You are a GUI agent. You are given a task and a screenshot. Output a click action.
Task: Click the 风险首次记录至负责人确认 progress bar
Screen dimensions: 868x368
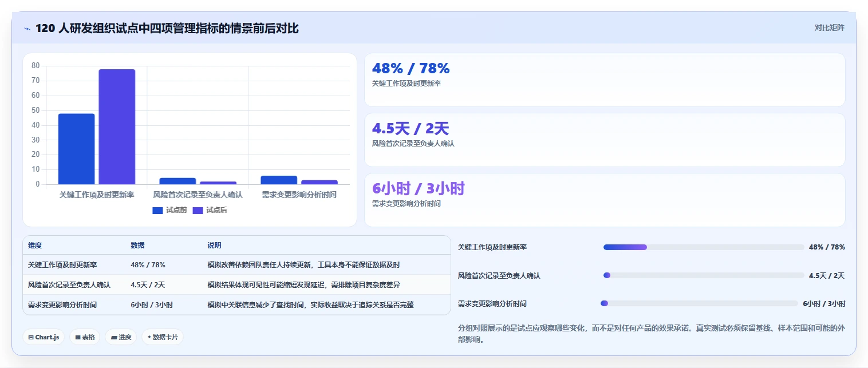[x=704, y=275]
